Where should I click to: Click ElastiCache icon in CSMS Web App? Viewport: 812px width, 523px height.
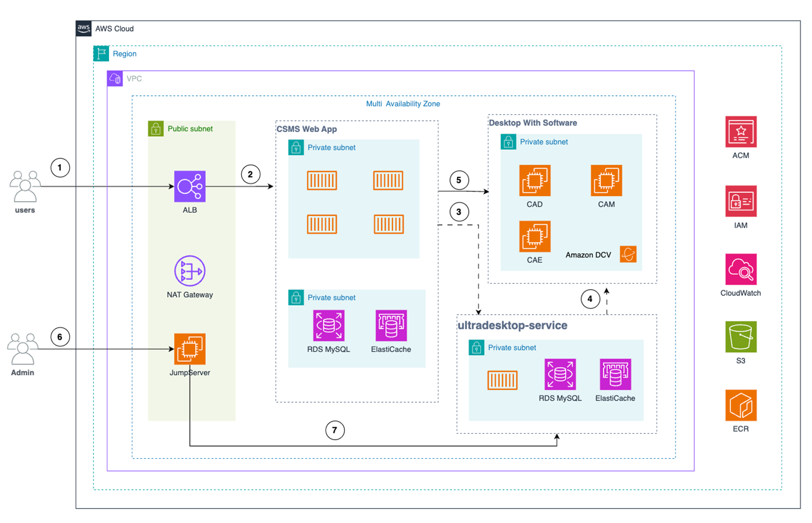tap(391, 325)
